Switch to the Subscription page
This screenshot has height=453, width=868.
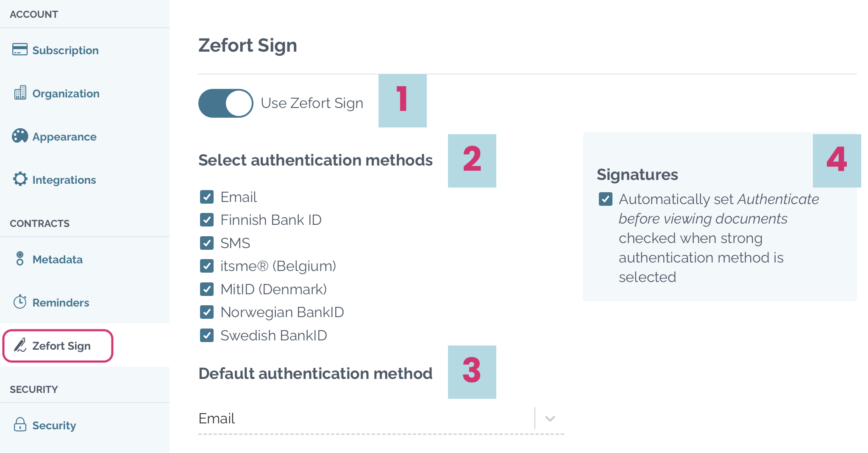(65, 50)
